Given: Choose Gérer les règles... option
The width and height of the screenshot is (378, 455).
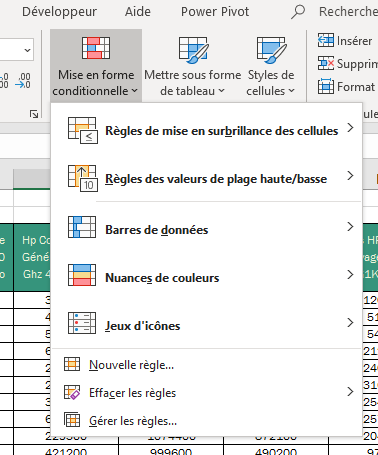Looking at the screenshot, I should tap(207, 421).
